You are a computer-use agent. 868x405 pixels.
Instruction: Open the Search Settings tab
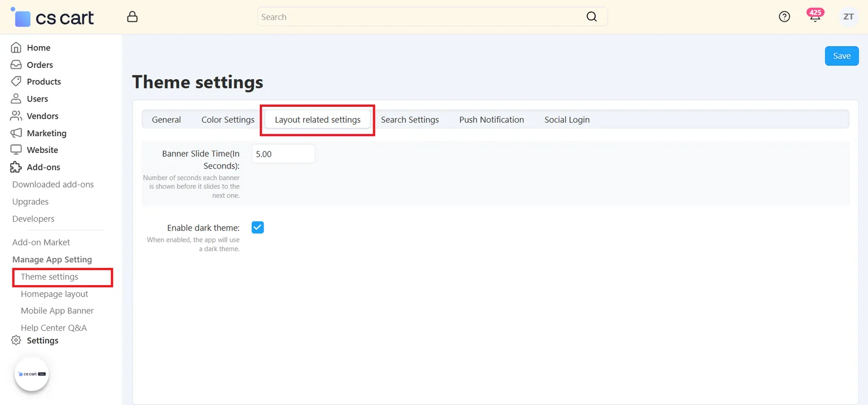[x=410, y=120]
